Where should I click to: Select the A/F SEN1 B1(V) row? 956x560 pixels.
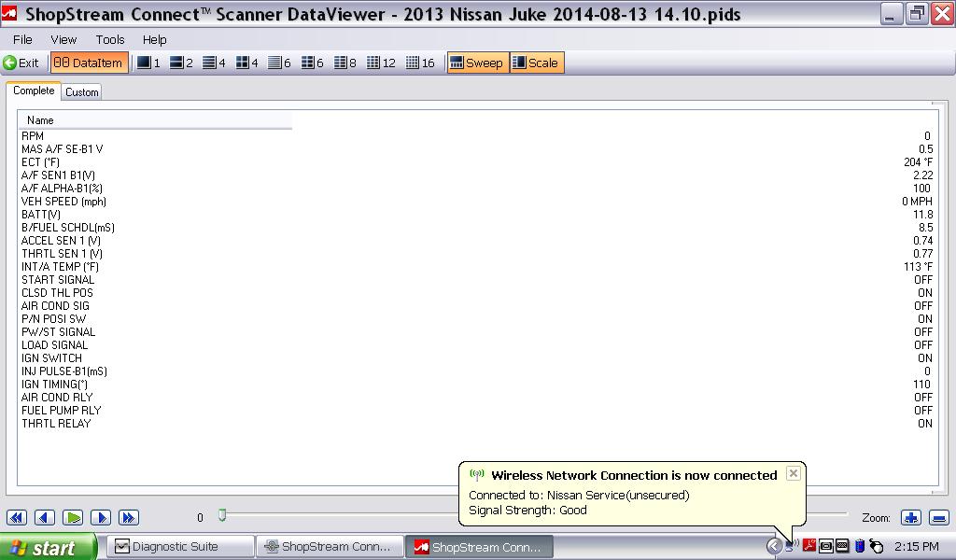coord(477,175)
